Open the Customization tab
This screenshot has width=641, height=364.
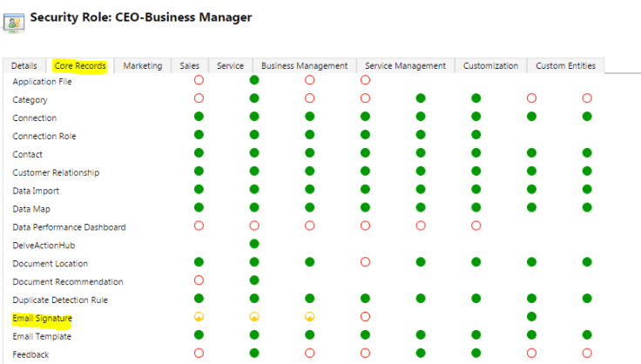point(490,66)
